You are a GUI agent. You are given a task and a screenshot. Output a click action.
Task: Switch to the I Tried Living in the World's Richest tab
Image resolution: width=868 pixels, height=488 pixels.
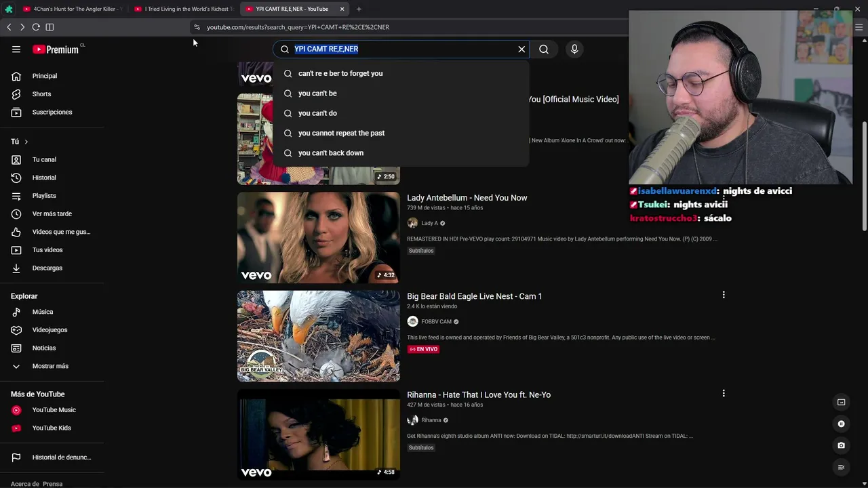[183, 9]
